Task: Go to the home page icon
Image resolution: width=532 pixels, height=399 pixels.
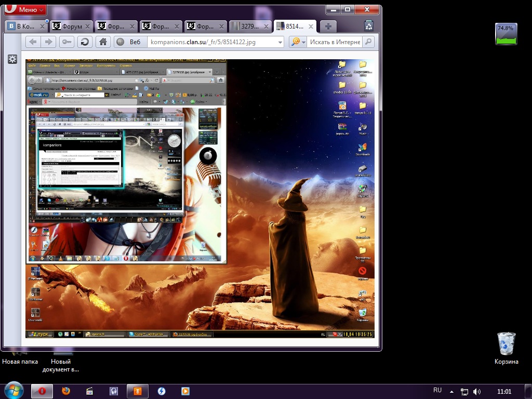Action: coord(103,42)
